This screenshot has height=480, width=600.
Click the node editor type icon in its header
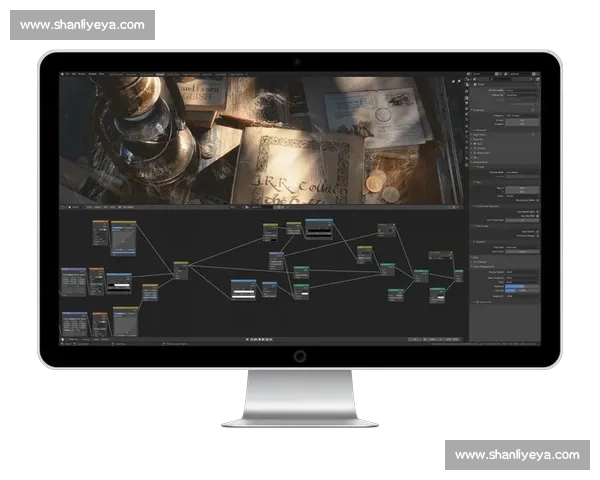[x=64, y=206]
